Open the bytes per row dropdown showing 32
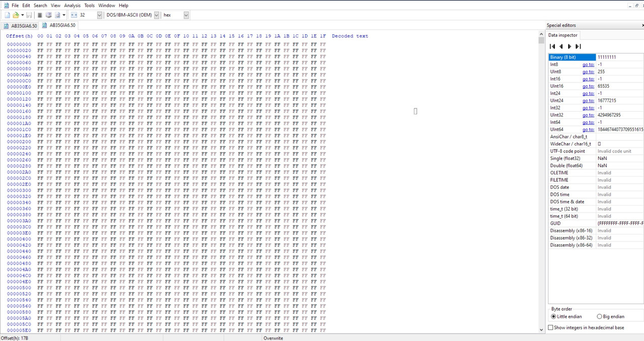The width and height of the screenshot is (644, 341). tap(99, 15)
